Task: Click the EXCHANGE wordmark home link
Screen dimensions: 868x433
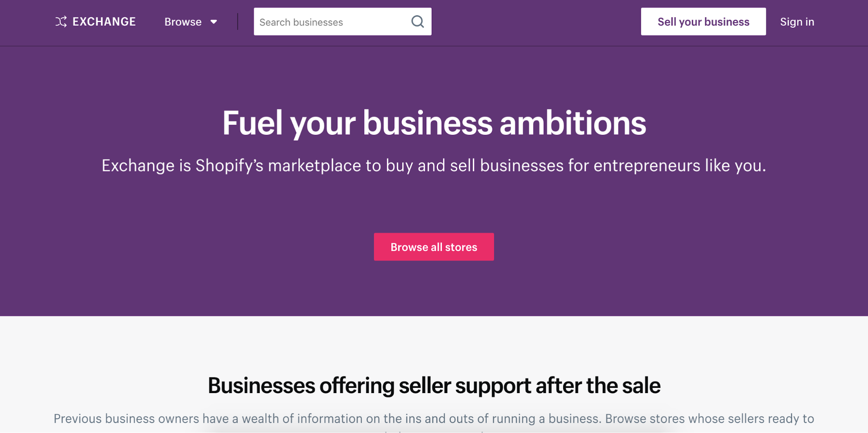Action: point(104,22)
